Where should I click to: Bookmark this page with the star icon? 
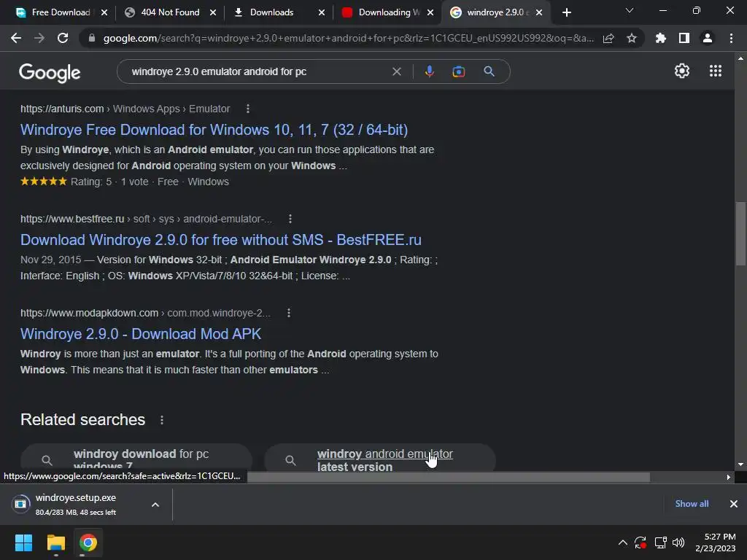632,38
